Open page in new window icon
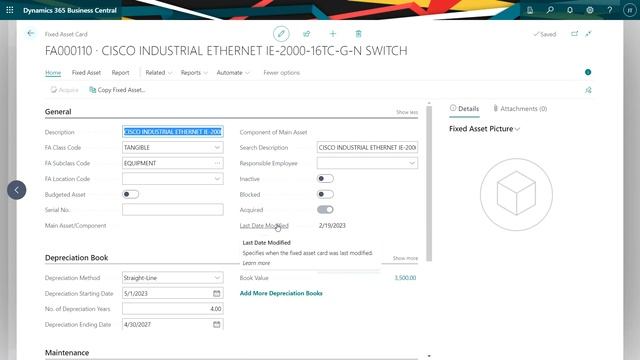Viewport: 640px width, 360px height. point(574,34)
